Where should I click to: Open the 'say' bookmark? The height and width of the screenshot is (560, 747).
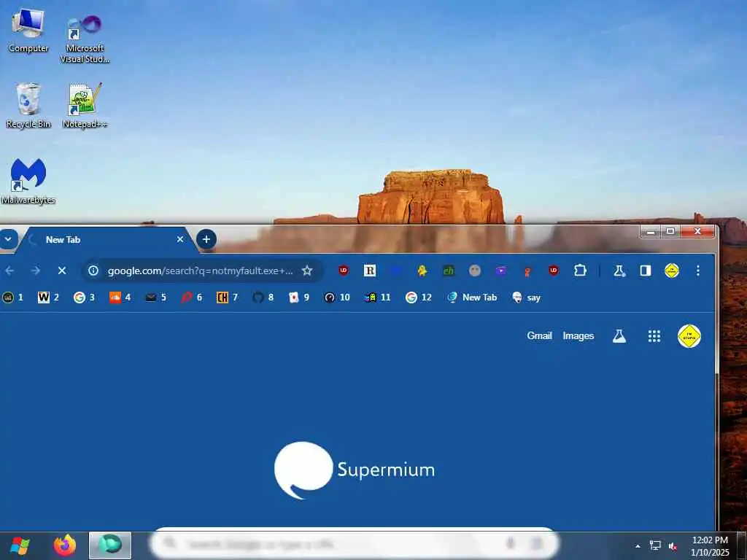[527, 297]
